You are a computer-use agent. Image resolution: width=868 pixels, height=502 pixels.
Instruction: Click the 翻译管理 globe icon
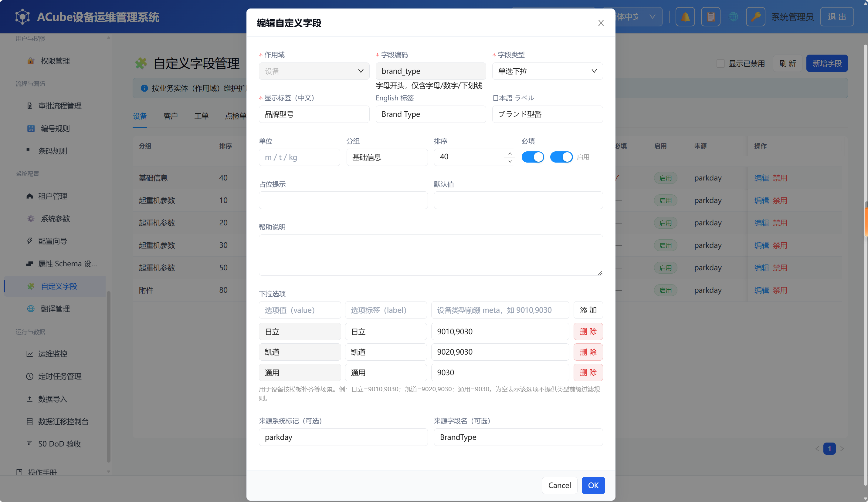pos(31,308)
